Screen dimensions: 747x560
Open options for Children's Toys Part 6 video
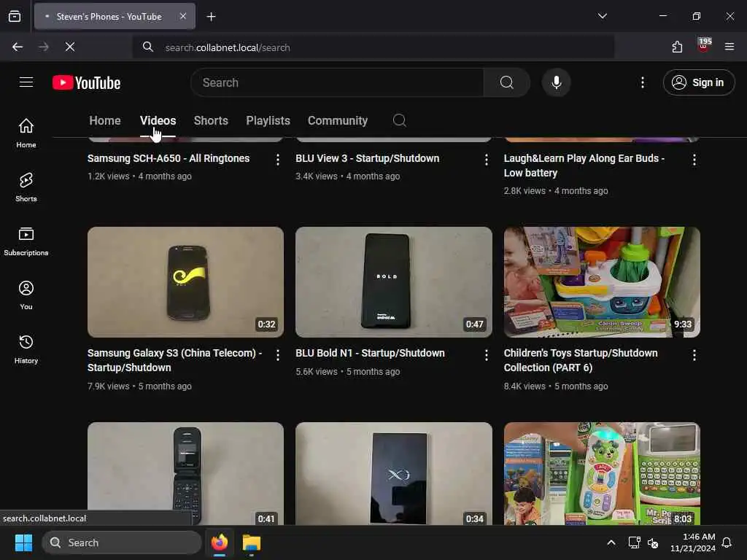pyautogui.click(x=694, y=355)
